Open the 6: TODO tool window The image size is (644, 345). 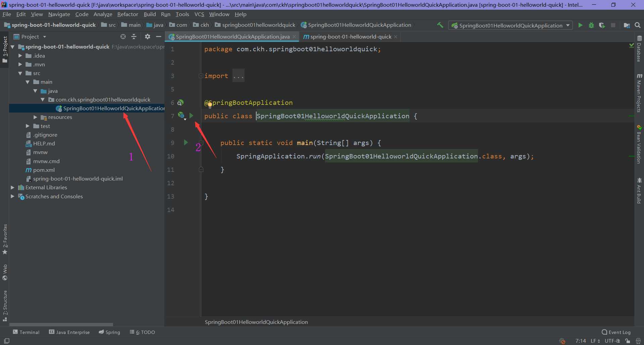142,332
